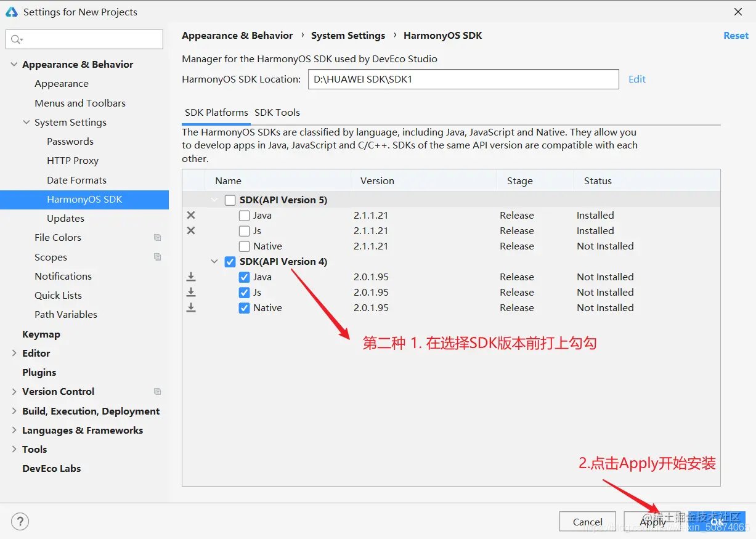
Task: Open the Notifications settings
Action: coord(63,276)
